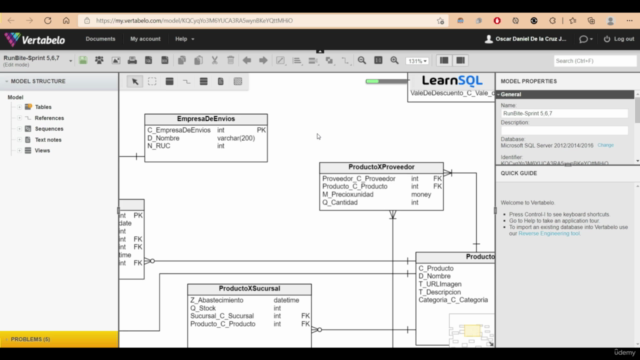Click the zoom out magnifier icon

click(362, 60)
